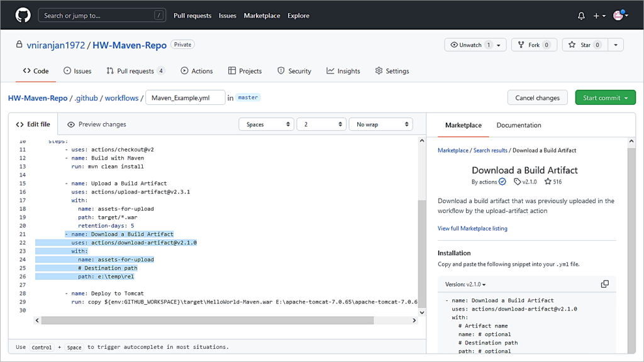Fork the repository
Screen dimensions: 644x362
534,45
